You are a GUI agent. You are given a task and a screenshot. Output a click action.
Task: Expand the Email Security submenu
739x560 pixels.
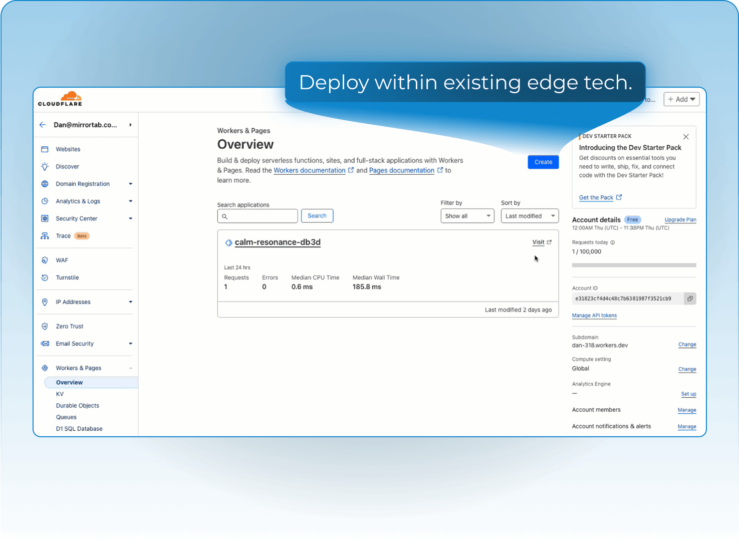(130, 344)
